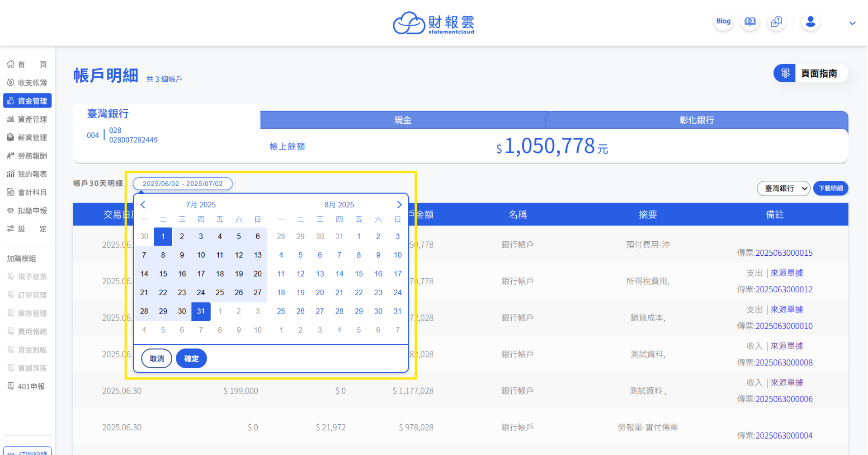Click the date range input field

point(183,184)
